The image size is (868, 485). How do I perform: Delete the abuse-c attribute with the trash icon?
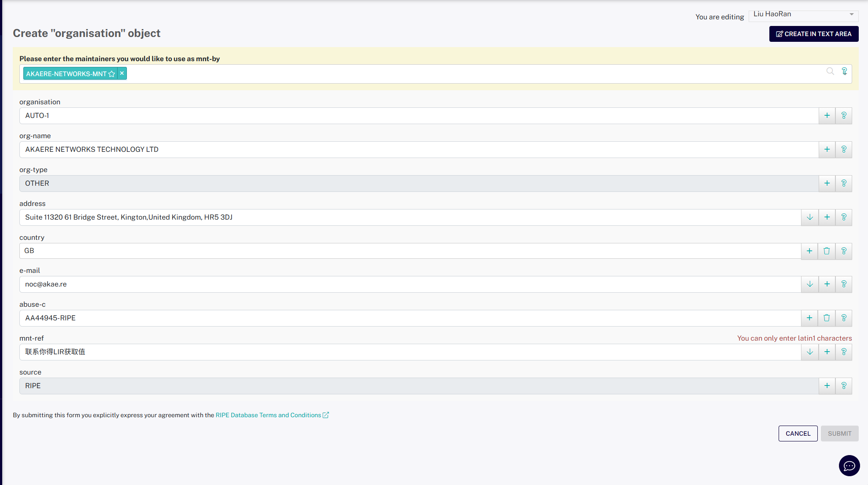(x=826, y=318)
